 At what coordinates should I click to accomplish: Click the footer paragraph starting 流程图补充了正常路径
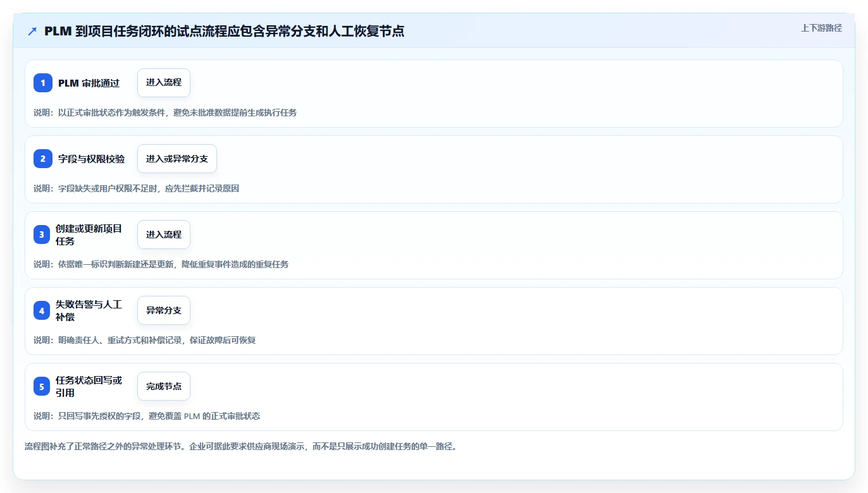[240, 446]
